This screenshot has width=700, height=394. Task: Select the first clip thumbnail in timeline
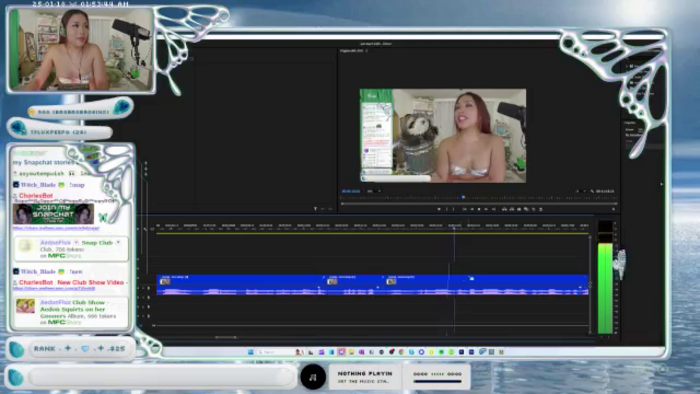(x=165, y=282)
